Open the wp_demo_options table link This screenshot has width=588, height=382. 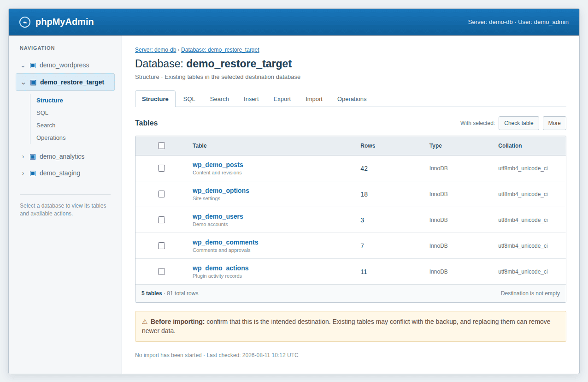221,191
